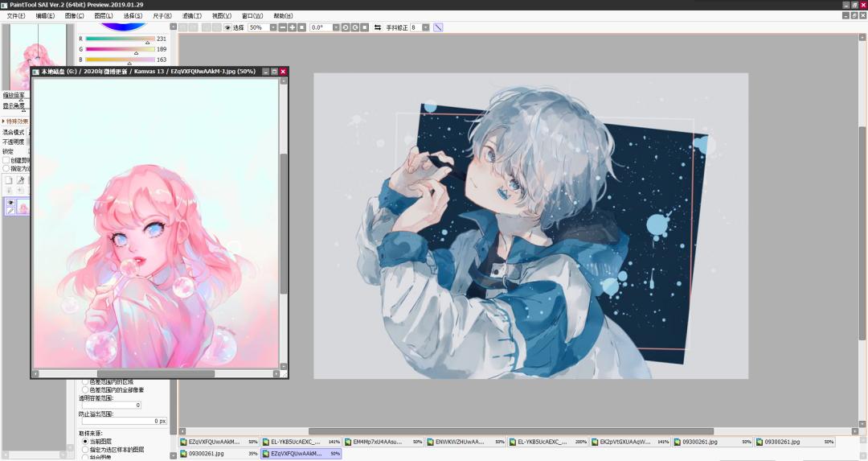Create a new normal layer
The width and height of the screenshot is (868, 461).
pyautogui.click(x=9, y=180)
